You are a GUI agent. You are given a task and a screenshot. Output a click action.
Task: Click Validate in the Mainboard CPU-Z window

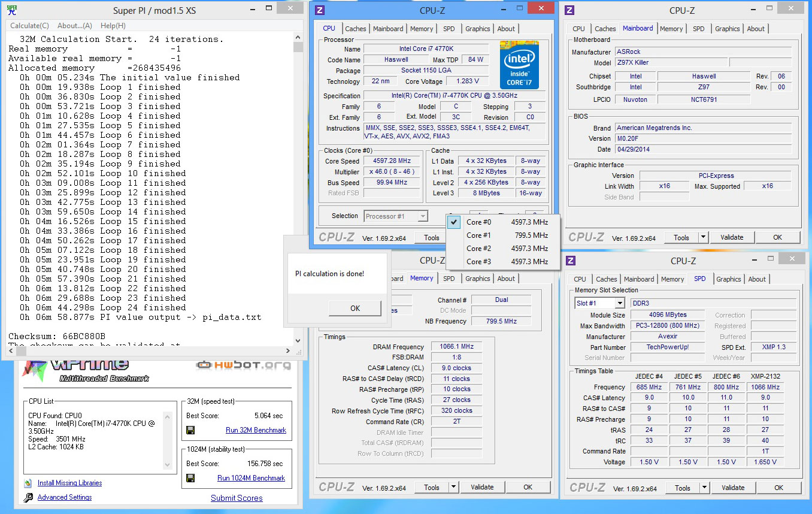(x=732, y=237)
